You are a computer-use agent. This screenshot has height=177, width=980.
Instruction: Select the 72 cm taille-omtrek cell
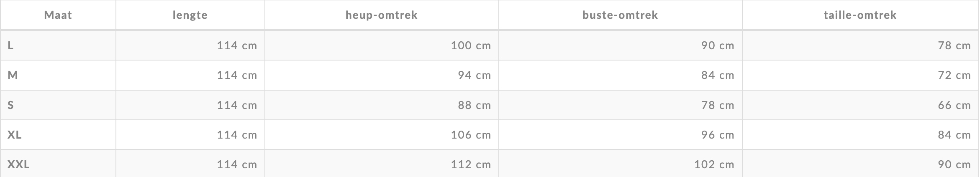tap(860, 75)
